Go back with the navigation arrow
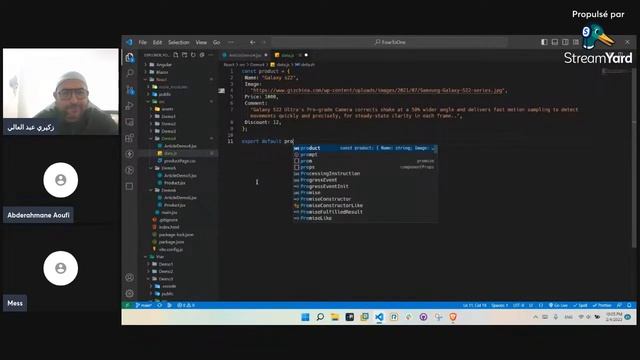The height and width of the screenshot is (360, 640). [253, 42]
